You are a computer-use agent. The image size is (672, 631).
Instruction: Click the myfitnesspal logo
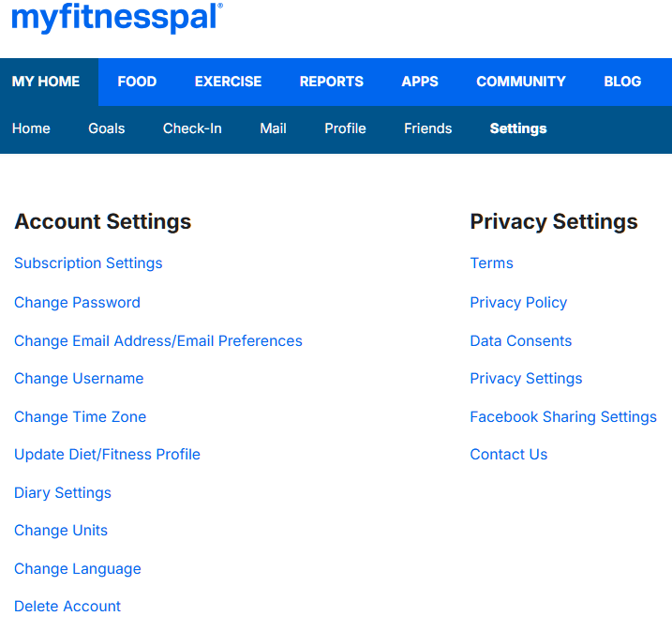point(117,18)
